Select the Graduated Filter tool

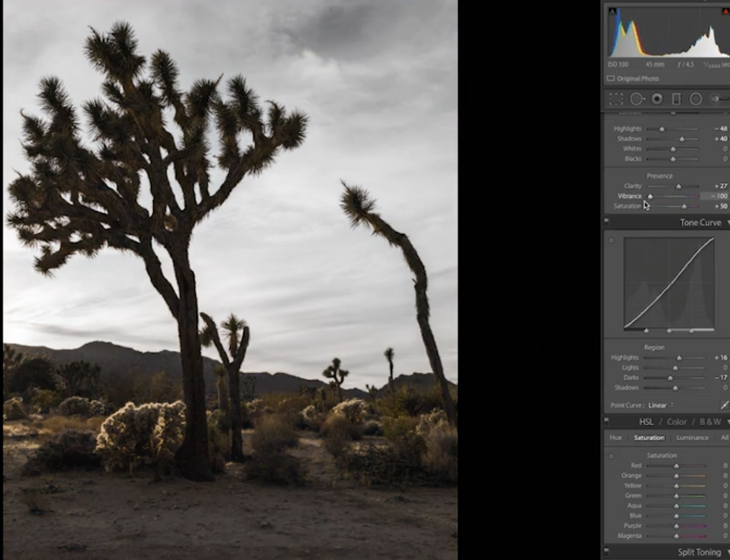tap(676, 99)
